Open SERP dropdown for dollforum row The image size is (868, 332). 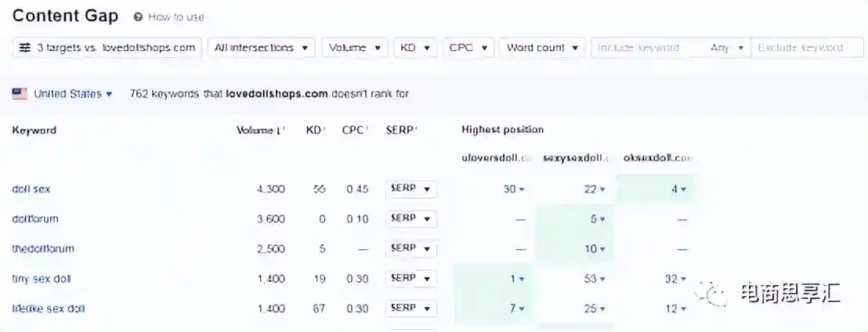(x=411, y=219)
